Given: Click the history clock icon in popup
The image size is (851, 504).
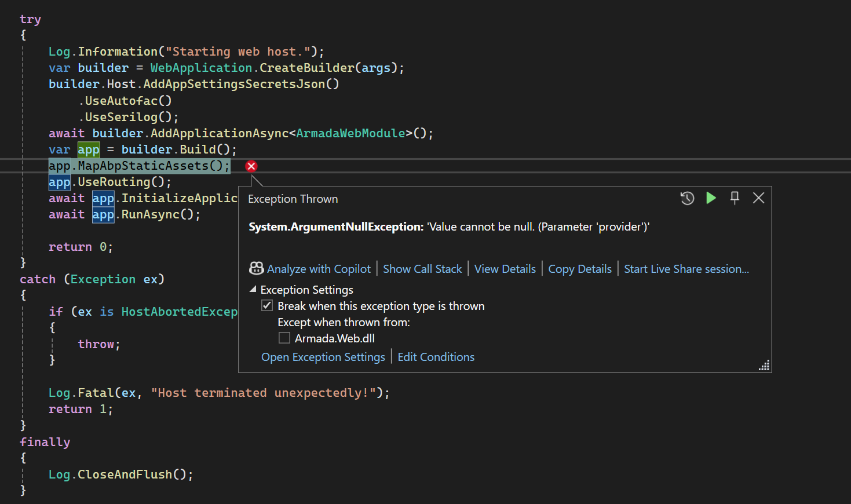Looking at the screenshot, I should (687, 198).
